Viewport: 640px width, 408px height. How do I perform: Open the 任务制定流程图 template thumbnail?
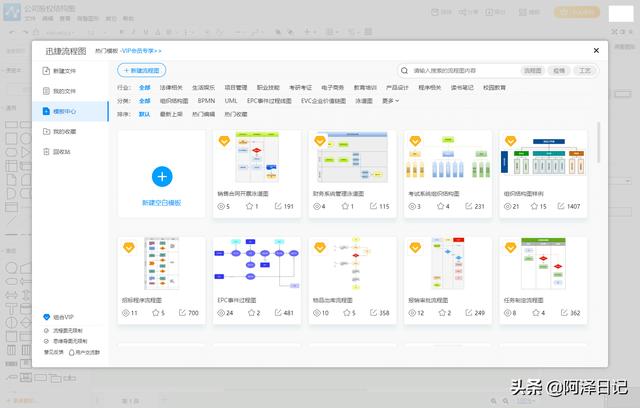point(543,264)
